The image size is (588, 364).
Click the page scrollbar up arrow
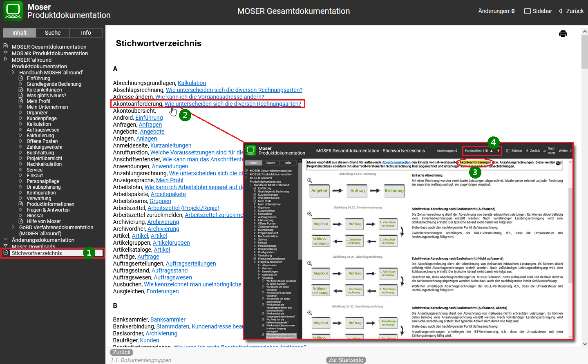tap(584, 31)
